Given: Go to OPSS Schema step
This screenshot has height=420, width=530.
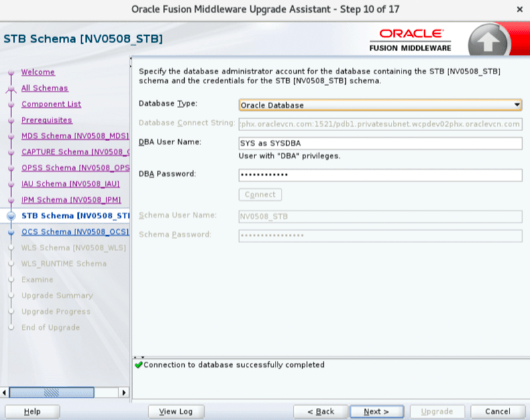Looking at the screenshot, I should point(76,168).
